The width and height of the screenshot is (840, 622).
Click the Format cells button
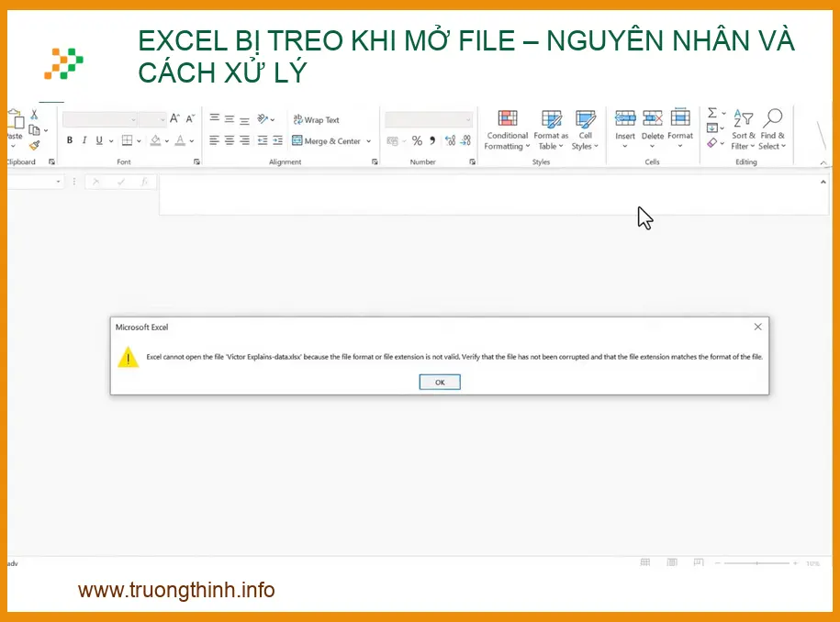click(x=680, y=129)
